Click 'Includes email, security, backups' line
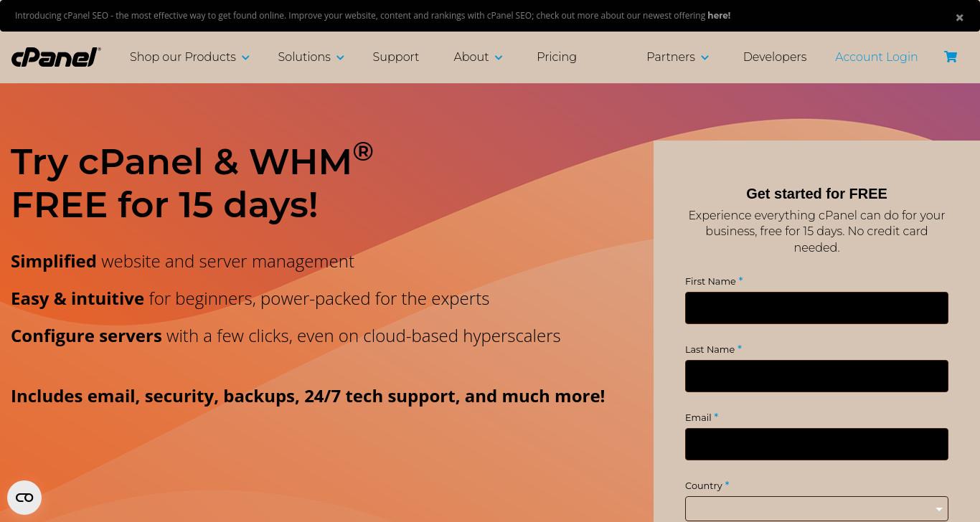Image resolution: width=980 pixels, height=522 pixels. click(x=308, y=396)
